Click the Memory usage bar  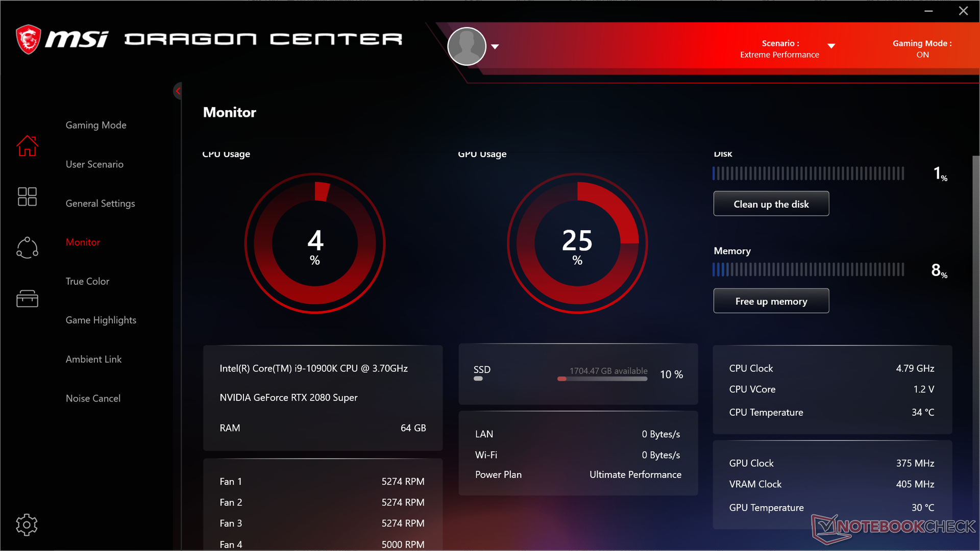point(808,270)
